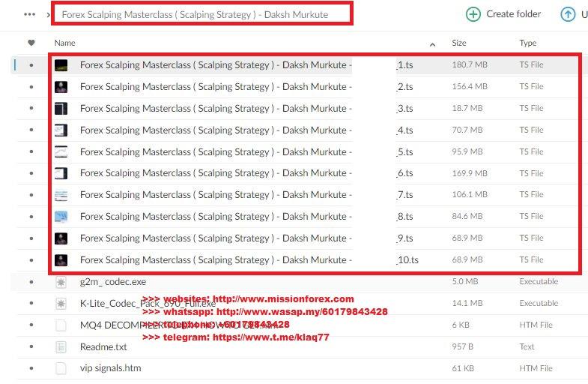Click the heart favorites column header
This screenshot has height=384, width=588.
point(31,43)
